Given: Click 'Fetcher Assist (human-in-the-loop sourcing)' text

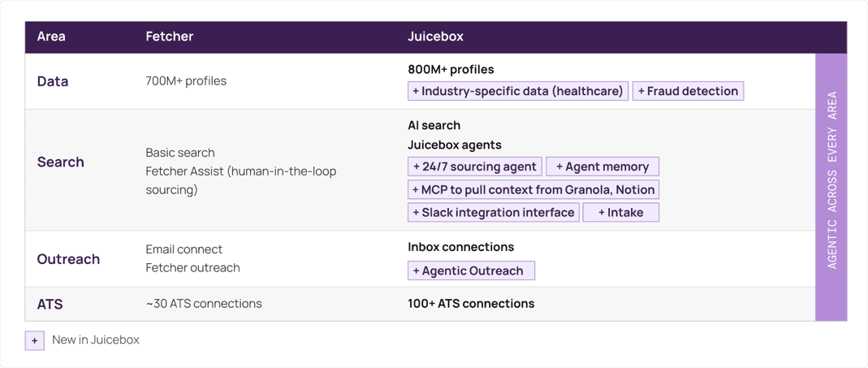Looking at the screenshot, I should [x=241, y=180].
